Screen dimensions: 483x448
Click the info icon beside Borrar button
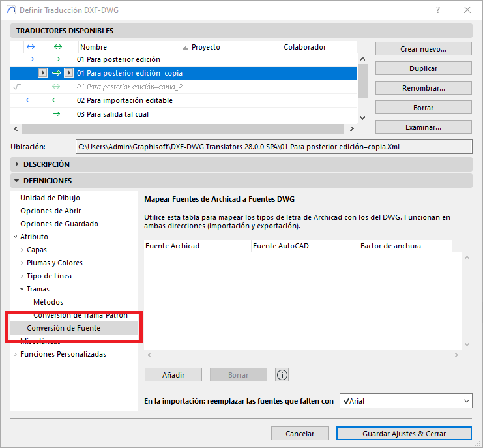point(282,375)
